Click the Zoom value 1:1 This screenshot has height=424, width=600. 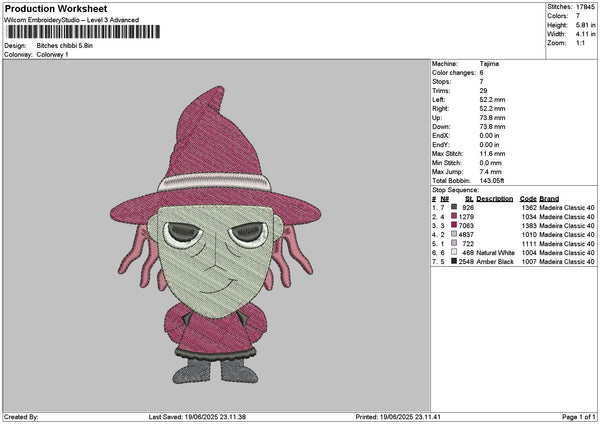click(580, 43)
